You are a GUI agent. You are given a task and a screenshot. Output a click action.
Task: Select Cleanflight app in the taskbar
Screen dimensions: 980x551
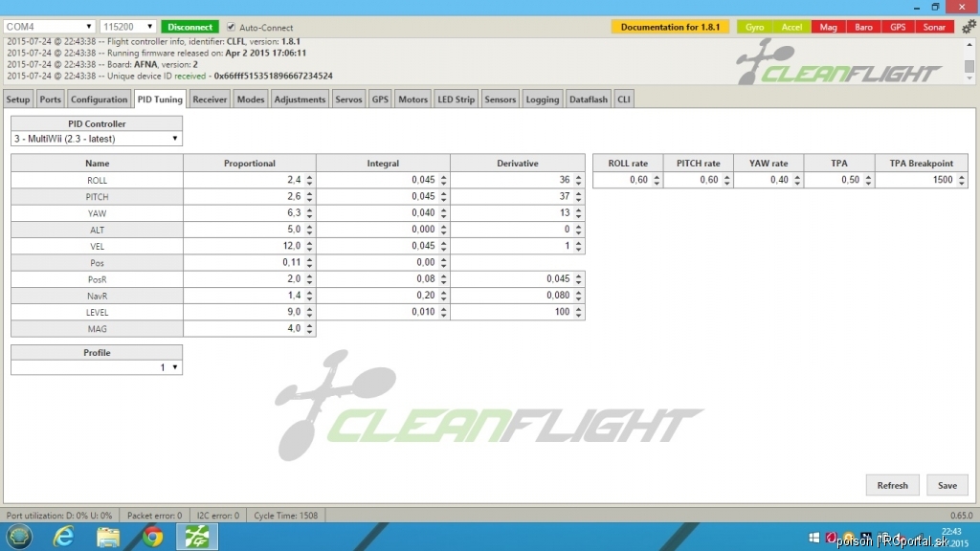pyautogui.click(x=197, y=537)
